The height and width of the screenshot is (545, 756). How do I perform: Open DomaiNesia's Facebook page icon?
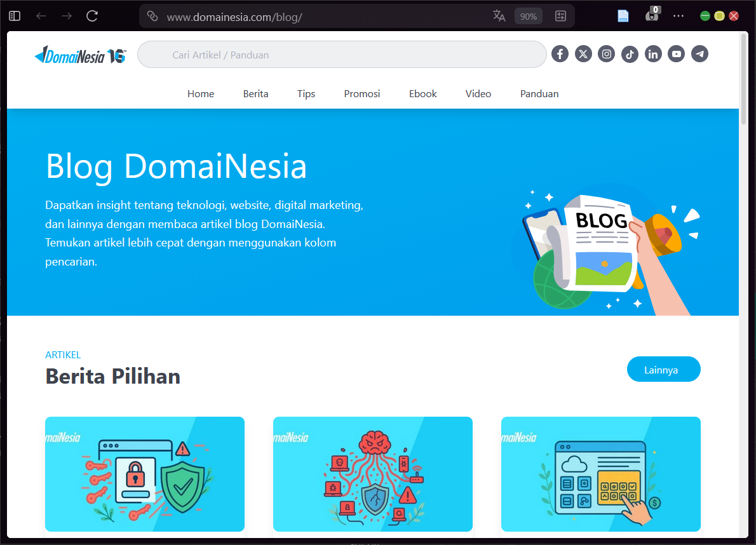560,54
